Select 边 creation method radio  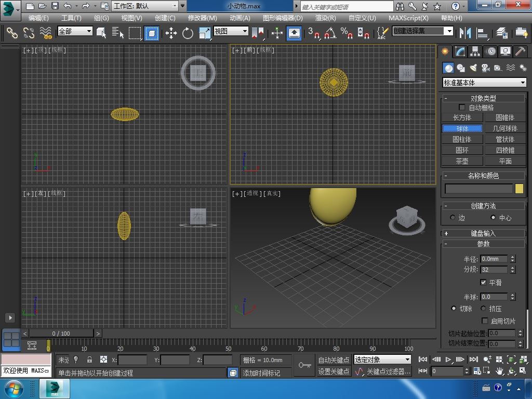tap(453, 217)
